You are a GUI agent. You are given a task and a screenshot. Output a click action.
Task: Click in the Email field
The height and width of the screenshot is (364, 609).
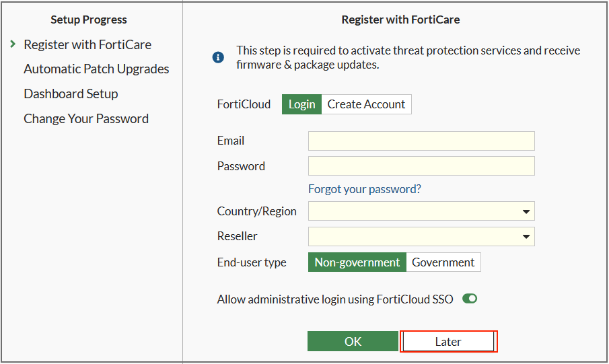pyautogui.click(x=421, y=141)
